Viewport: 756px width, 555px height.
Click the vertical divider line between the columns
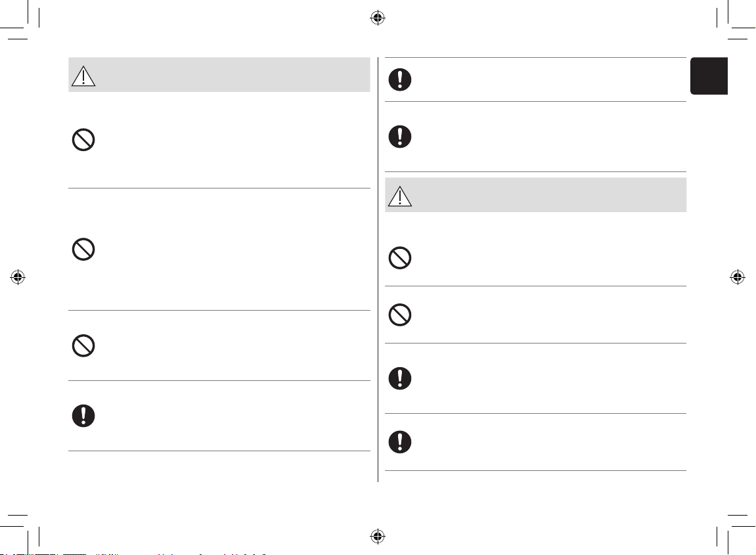pos(378,269)
